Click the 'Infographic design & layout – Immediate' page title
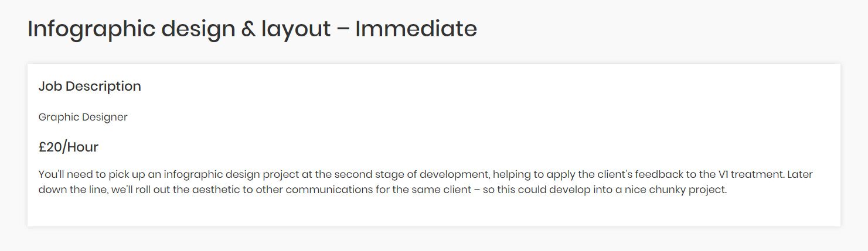The height and width of the screenshot is (251, 868). click(x=252, y=29)
